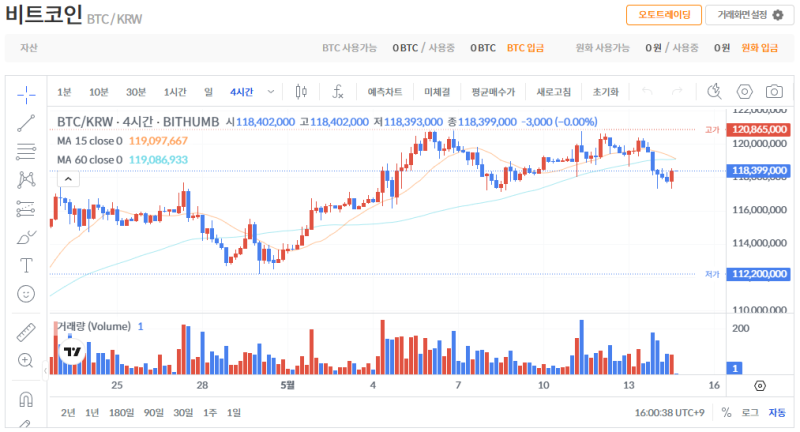Expand the time interval dropdown arrow
Screen dimensions: 800x432
[x=271, y=92]
